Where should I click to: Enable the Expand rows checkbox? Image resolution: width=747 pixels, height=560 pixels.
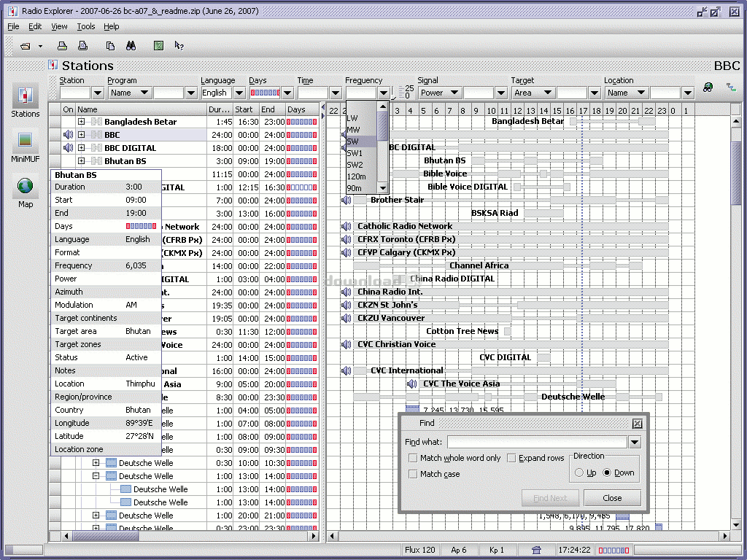511,458
